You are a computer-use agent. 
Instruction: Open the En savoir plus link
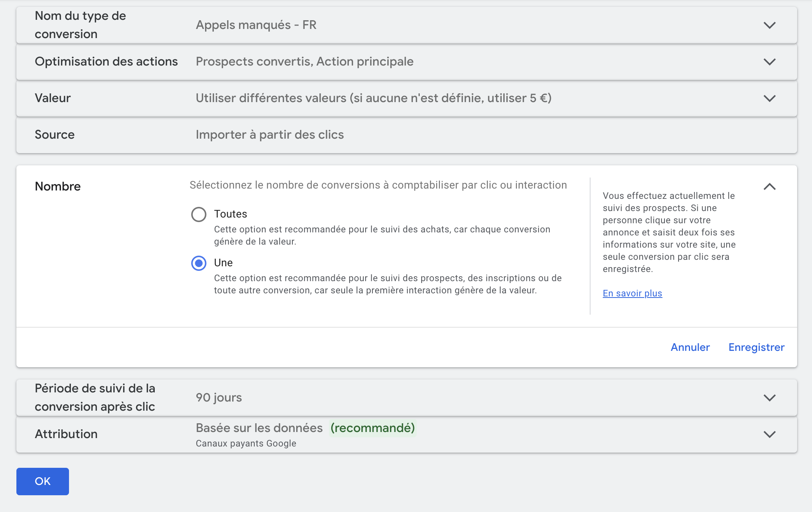(632, 293)
